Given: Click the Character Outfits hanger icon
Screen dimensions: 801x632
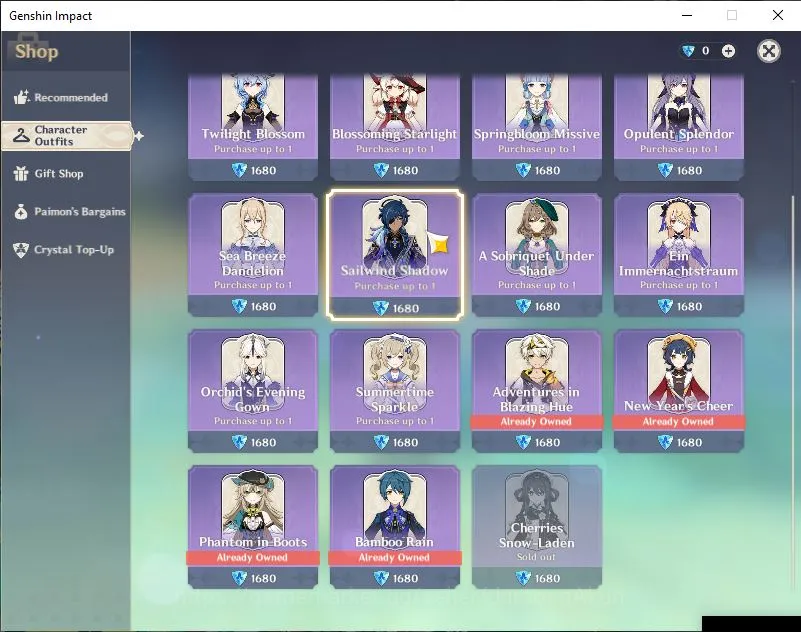Looking at the screenshot, I should [20, 135].
